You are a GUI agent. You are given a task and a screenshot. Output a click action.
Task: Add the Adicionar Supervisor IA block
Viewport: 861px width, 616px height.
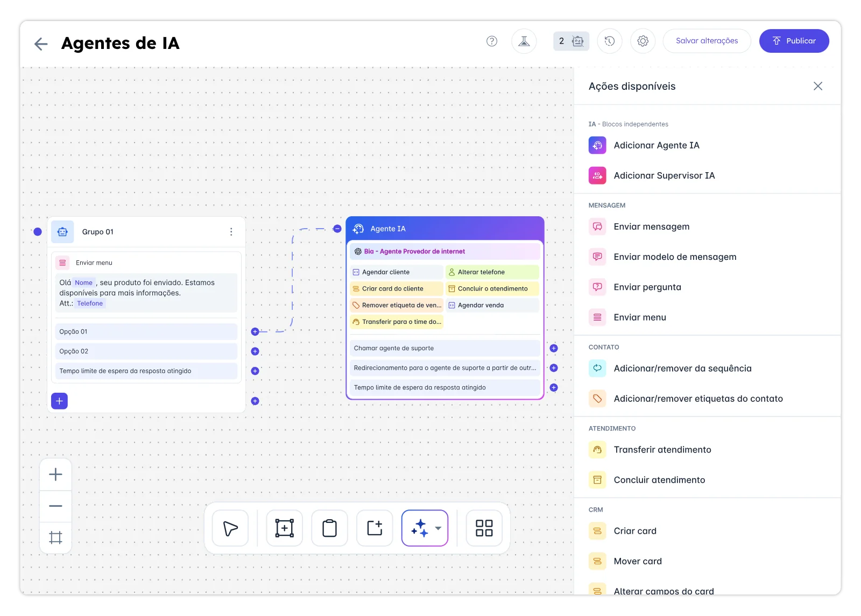[652, 175]
